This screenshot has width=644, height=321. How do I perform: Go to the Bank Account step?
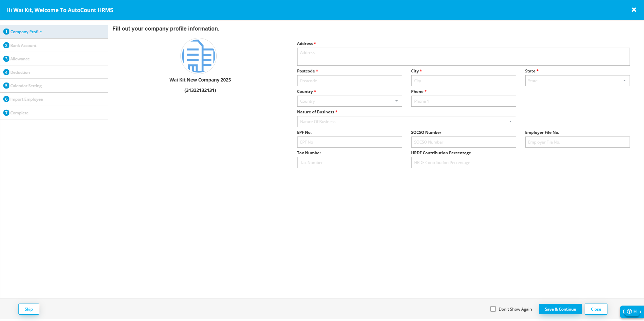[x=54, y=45]
